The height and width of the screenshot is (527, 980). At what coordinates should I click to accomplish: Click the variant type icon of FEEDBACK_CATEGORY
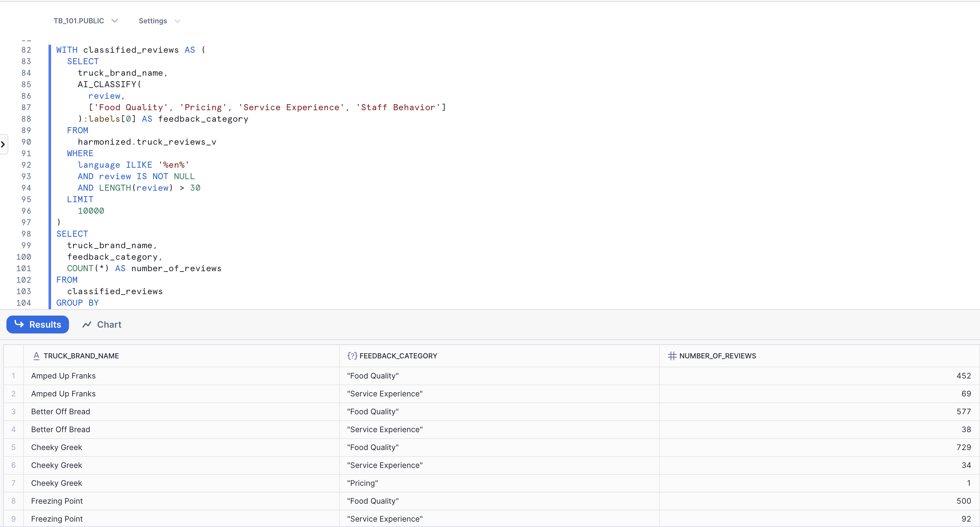coord(352,356)
